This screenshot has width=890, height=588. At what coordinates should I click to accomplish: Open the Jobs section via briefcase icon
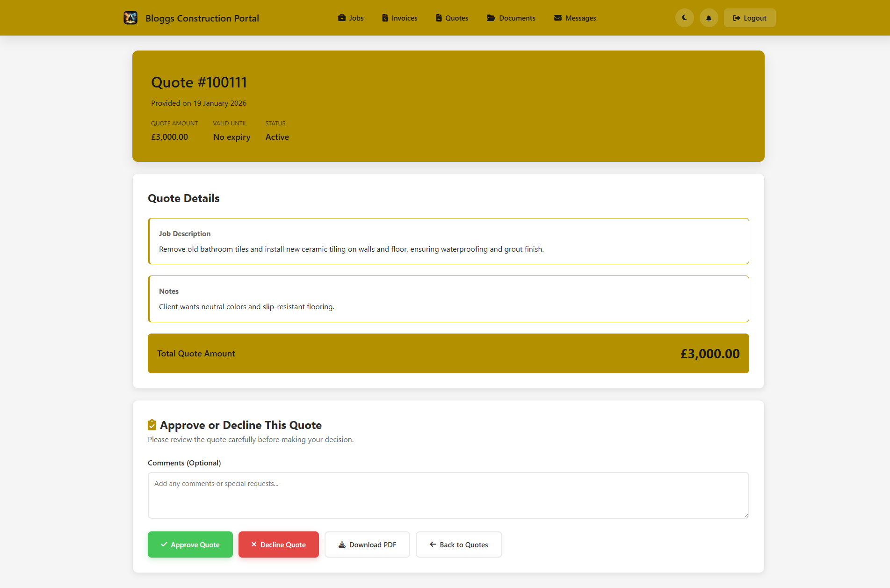coord(341,18)
